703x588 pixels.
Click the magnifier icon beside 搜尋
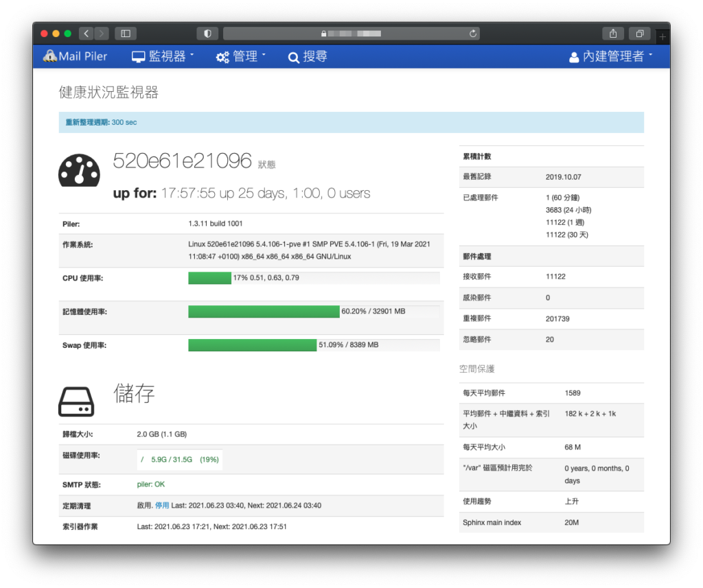tap(294, 58)
